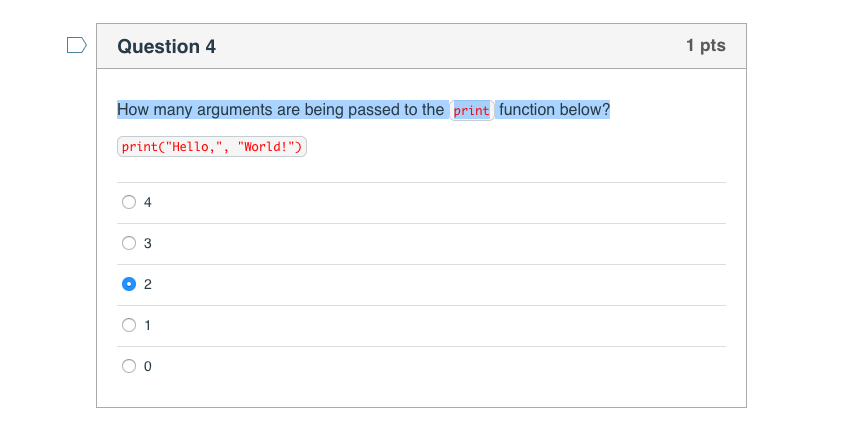
Task: Click the answer label text "3"
Action: pos(148,243)
